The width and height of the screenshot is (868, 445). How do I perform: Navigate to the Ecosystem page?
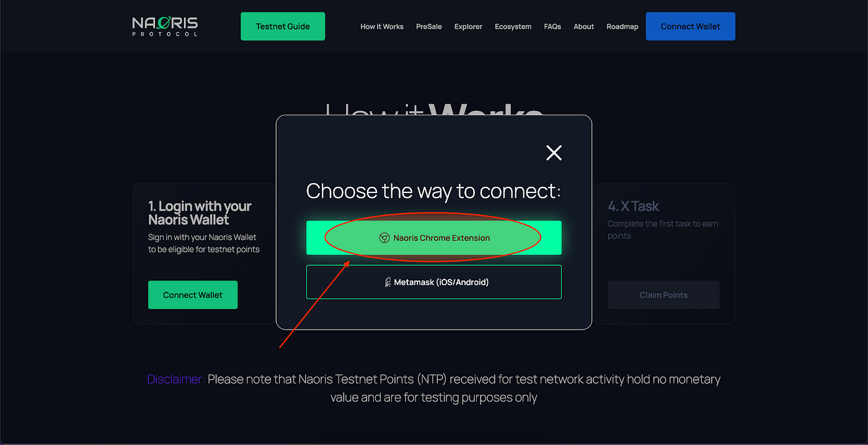click(513, 27)
